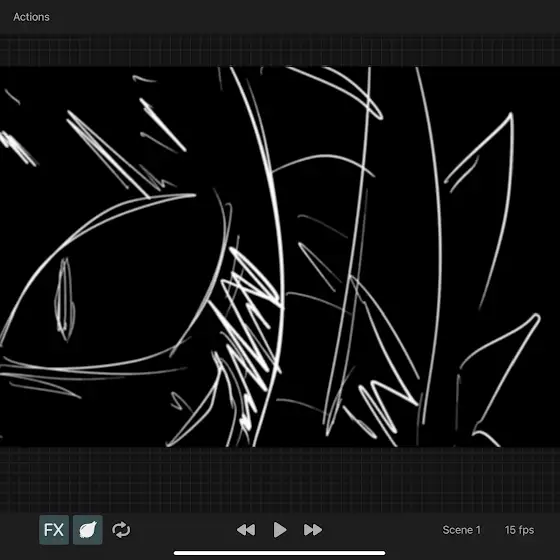This screenshot has width=560, height=560.
Task: Tap the grid timeline area below canvas
Action: pyautogui.click(x=280, y=479)
